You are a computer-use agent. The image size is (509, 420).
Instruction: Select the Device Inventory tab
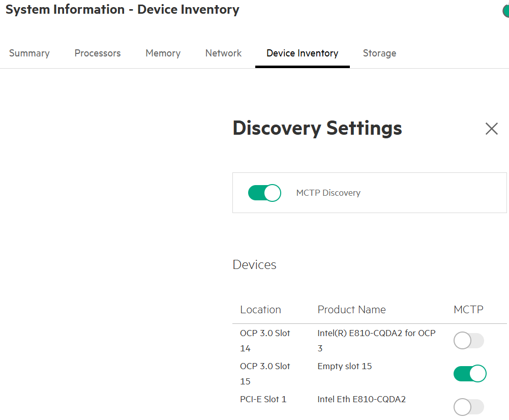click(x=302, y=53)
